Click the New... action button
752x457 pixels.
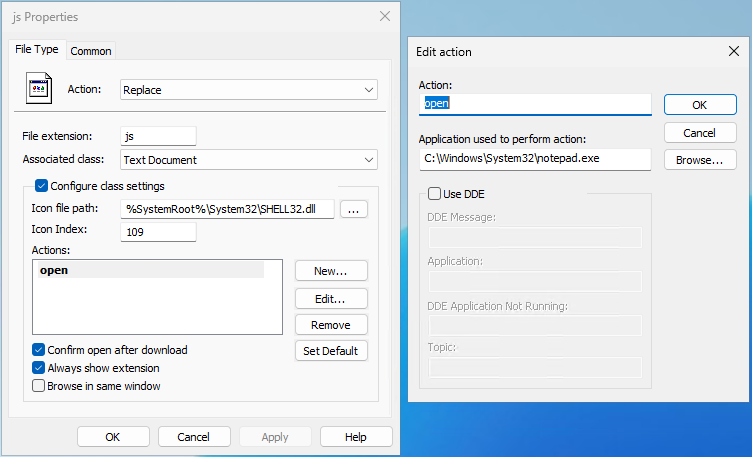[331, 271]
